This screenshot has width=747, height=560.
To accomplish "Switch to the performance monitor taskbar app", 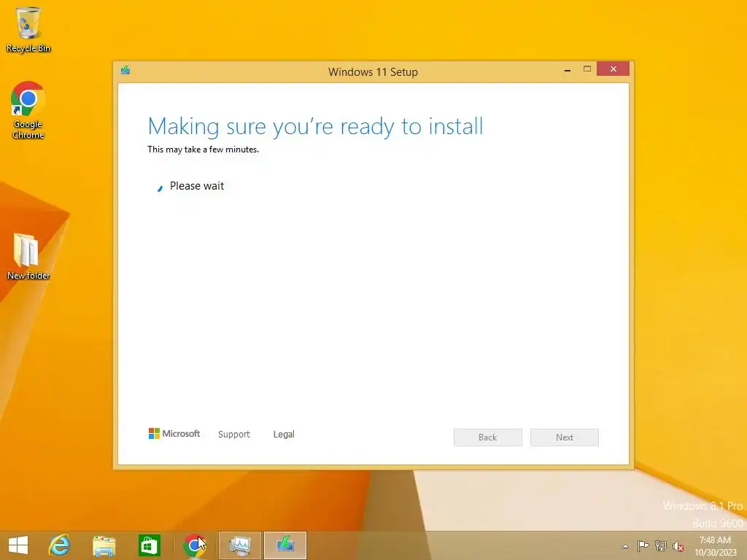I will 239,545.
